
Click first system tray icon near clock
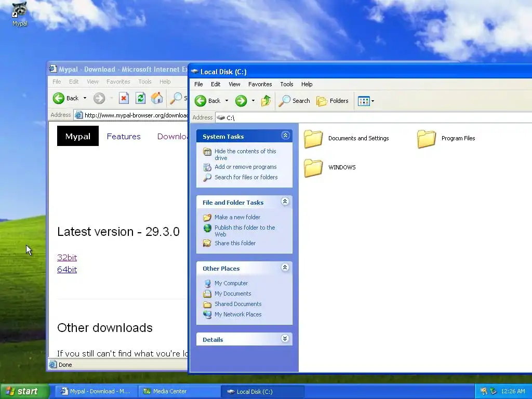point(484,391)
